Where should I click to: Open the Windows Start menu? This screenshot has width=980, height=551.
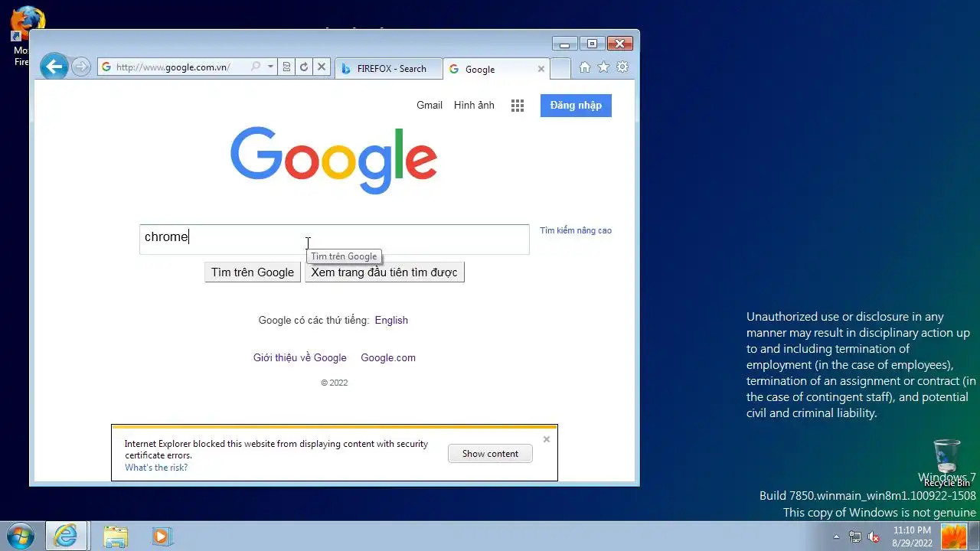tap(21, 535)
